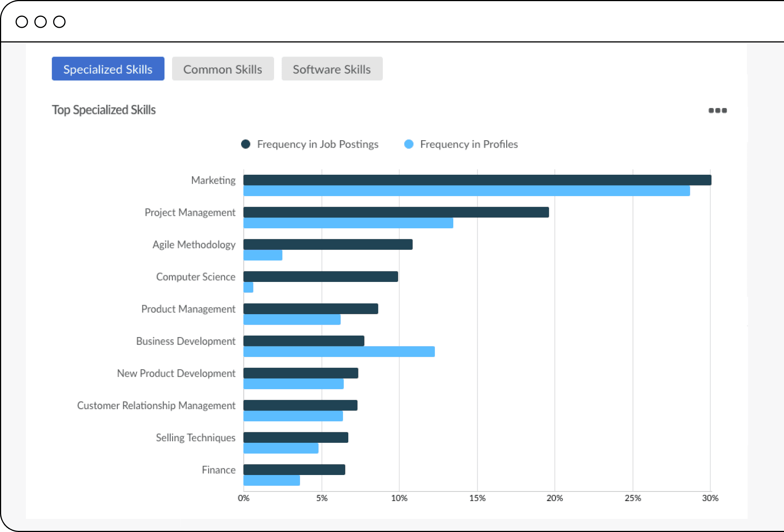Toggle Frequency in Job Postings legend dot

point(246,144)
